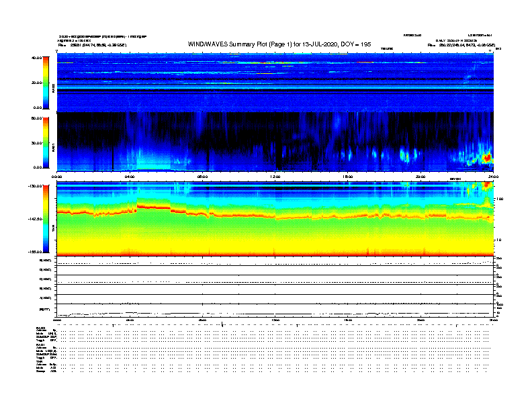The image size is (532, 411).
Task: Click the RAD1 header in bottom status table
Action: click(41, 345)
